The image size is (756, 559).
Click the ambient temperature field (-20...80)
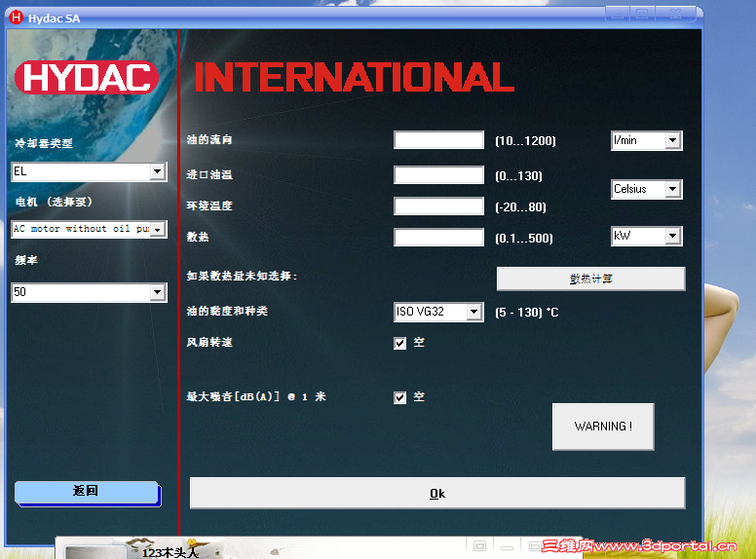click(x=438, y=206)
